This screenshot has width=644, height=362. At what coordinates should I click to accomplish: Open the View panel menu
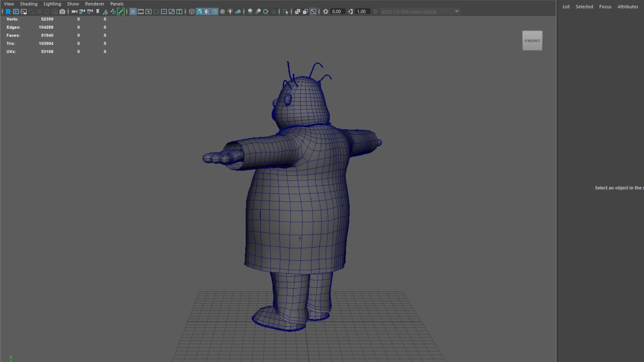point(9,4)
